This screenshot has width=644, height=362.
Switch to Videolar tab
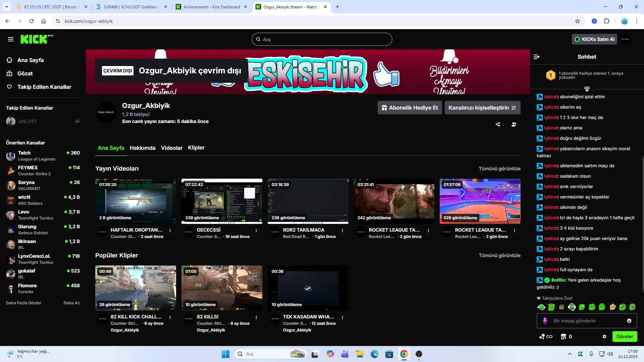click(172, 148)
